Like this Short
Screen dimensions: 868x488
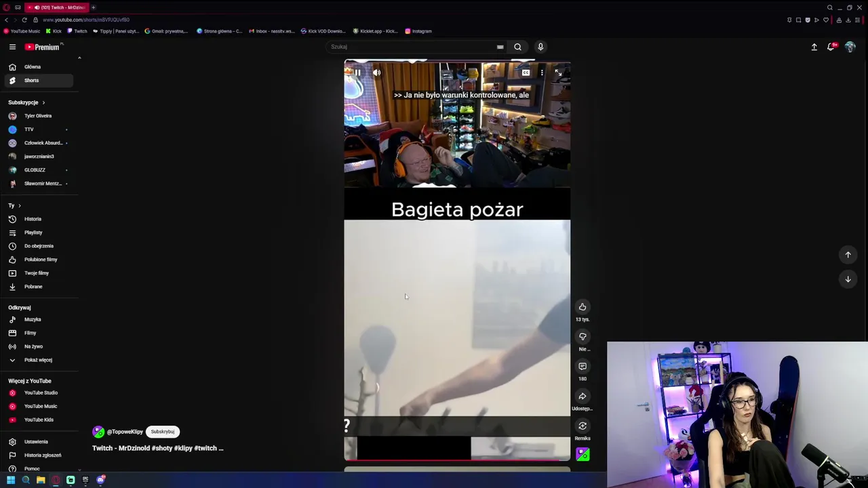(x=583, y=307)
